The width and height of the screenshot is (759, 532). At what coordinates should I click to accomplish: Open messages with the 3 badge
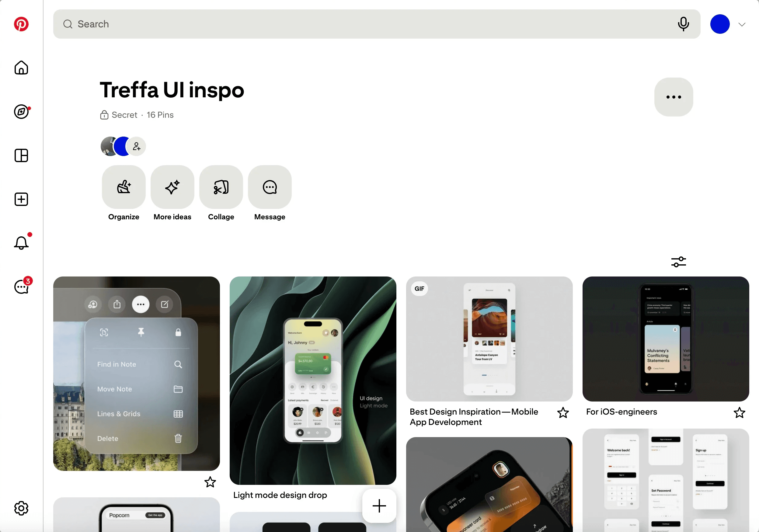tap(22, 286)
